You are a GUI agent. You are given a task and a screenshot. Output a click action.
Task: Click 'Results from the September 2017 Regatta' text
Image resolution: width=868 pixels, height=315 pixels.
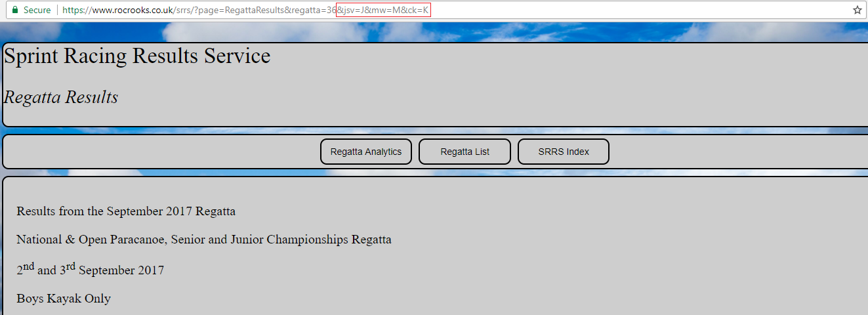coord(126,211)
